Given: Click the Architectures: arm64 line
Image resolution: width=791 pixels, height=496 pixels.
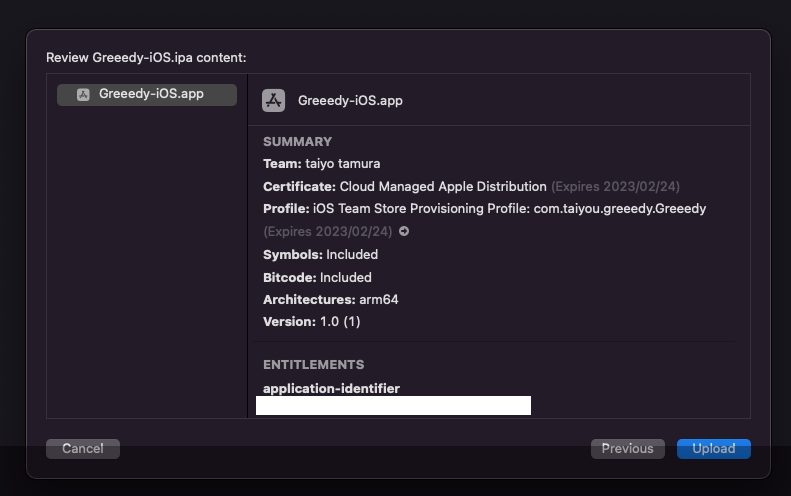Looking at the screenshot, I should point(330,299).
